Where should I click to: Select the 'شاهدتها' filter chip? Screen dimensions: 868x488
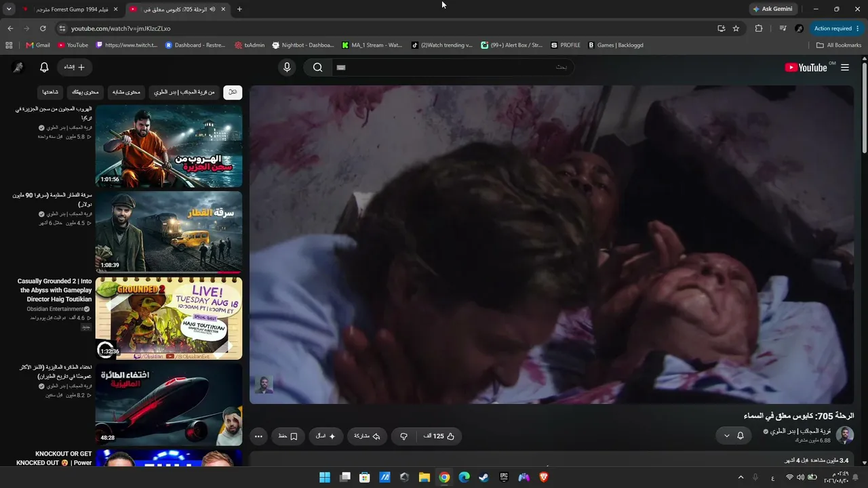(50, 92)
